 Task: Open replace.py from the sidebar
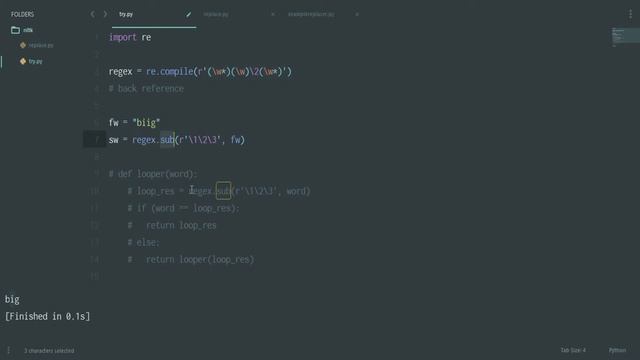[x=41, y=45]
